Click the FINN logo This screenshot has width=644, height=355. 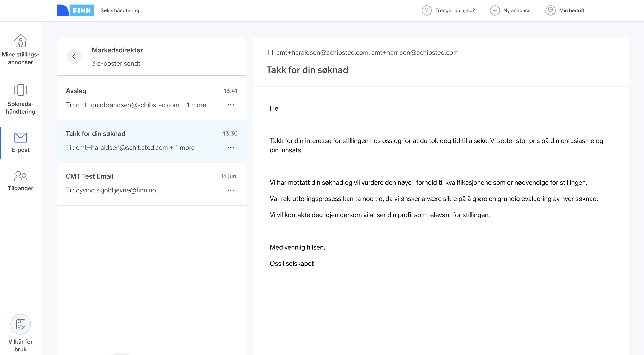tap(75, 10)
